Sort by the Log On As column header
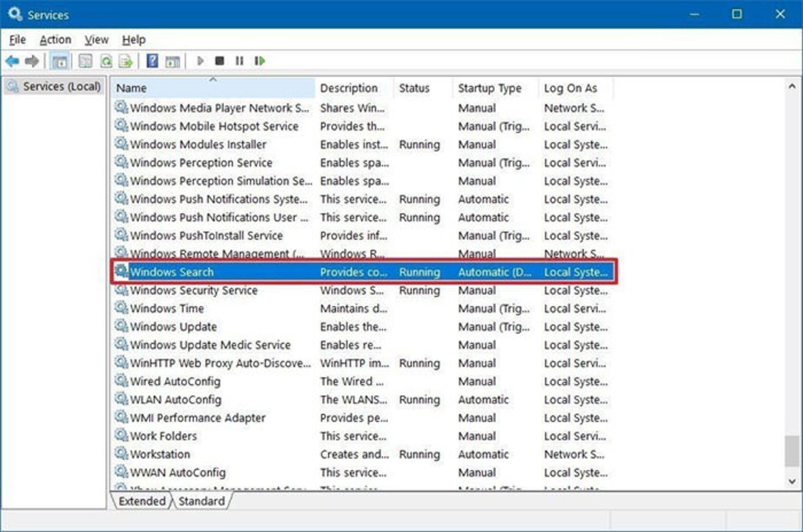The image size is (803, 532). coord(576,88)
